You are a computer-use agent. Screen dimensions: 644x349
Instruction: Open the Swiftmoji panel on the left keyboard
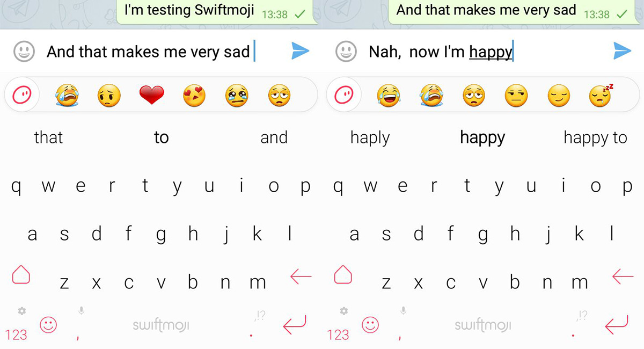(x=22, y=96)
